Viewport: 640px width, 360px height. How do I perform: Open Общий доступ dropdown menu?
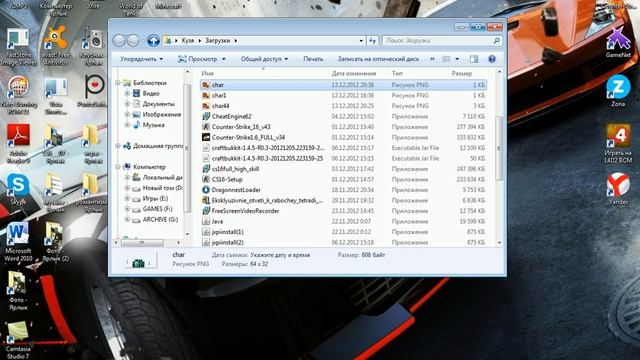click(x=264, y=59)
